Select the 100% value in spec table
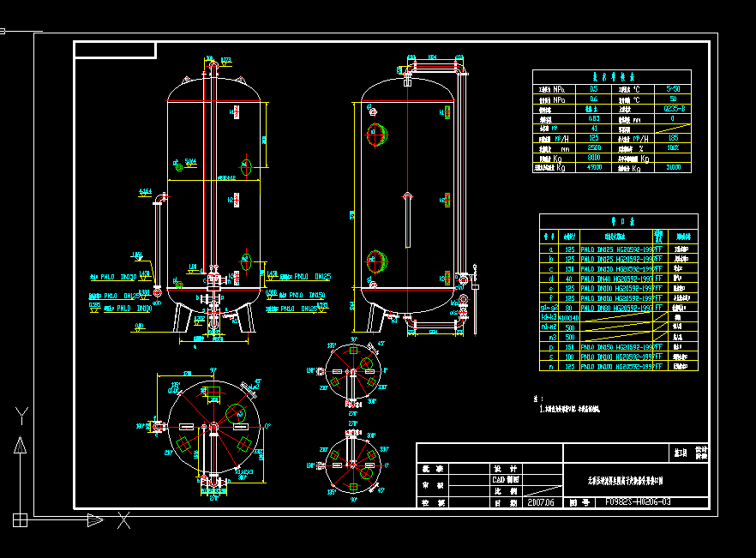This screenshot has width=756, height=558. pyautogui.click(x=673, y=148)
